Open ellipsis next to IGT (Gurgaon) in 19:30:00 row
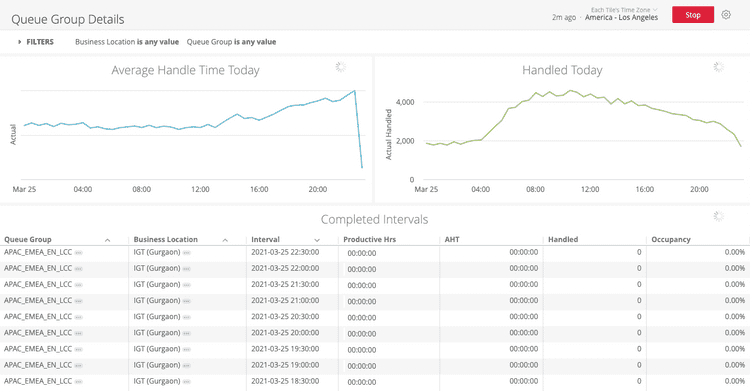This screenshot has height=391, width=750. (187, 349)
